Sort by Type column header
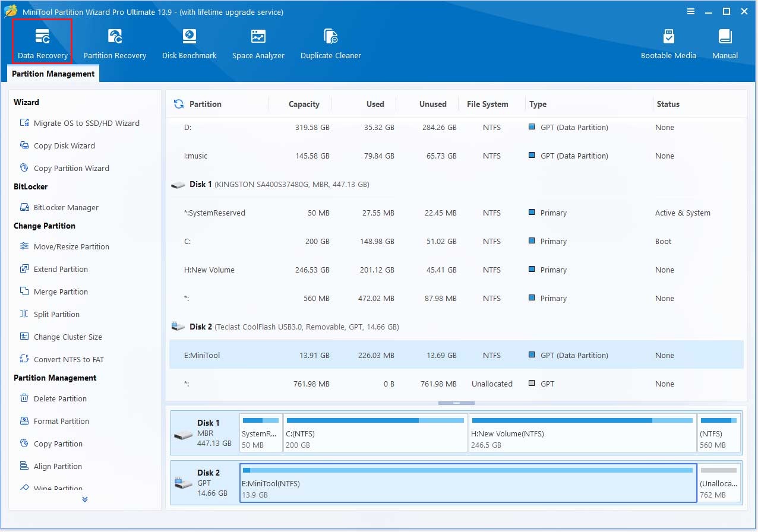The width and height of the screenshot is (758, 532). pyautogui.click(x=538, y=104)
